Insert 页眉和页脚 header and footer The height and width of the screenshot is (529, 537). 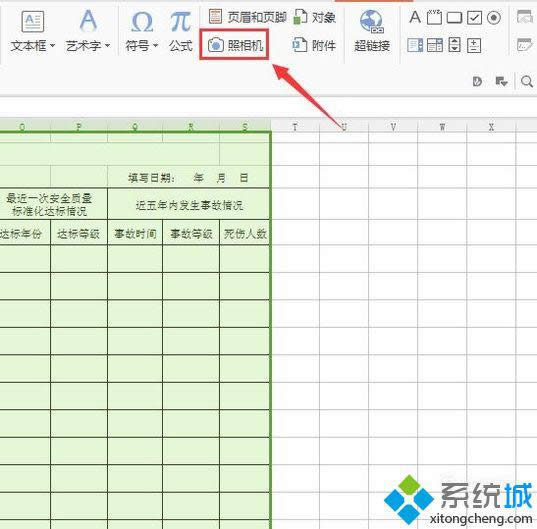point(248,17)
